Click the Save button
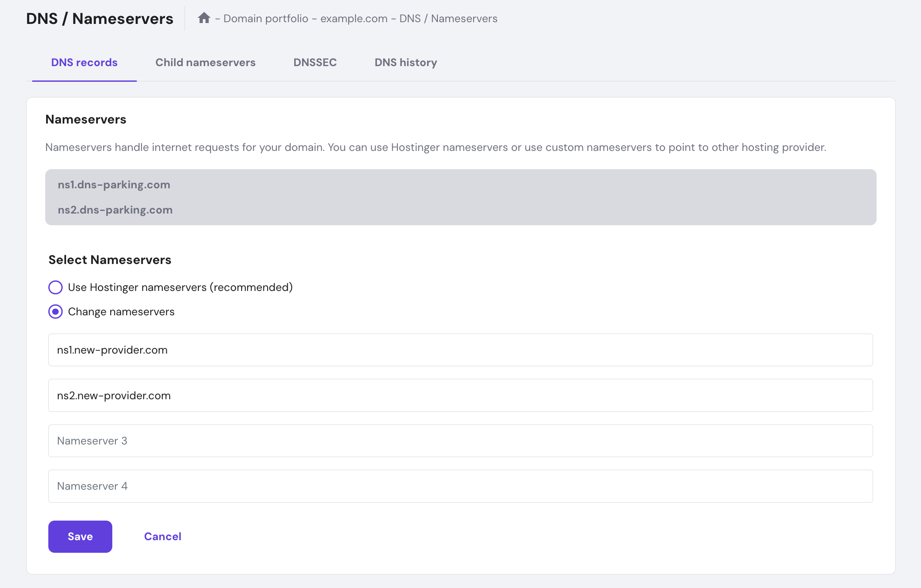Image resolution: width=921 pixels, height=588 pixels. (80, 536)
